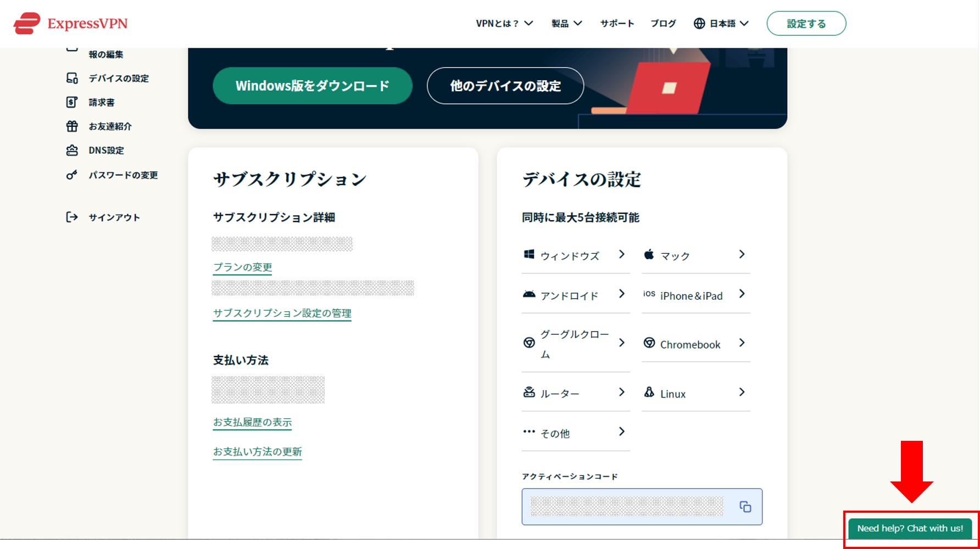This screenshot has width=980, height=549.
Task: Click the Windows logo icon
Action: point(529,254)
